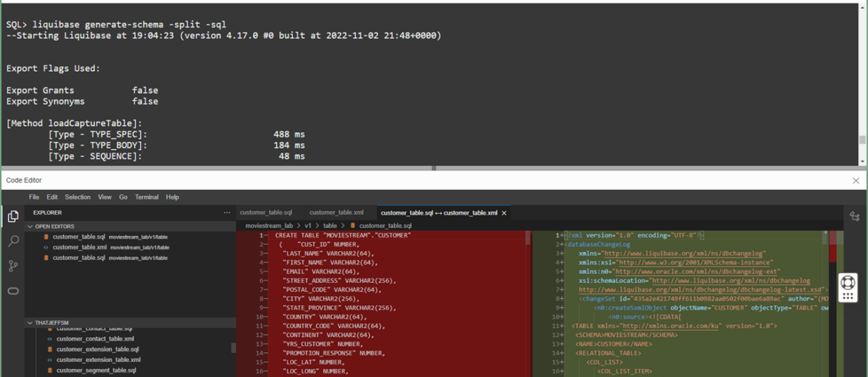Open the lifebuoy help widget

click(847, 282)
